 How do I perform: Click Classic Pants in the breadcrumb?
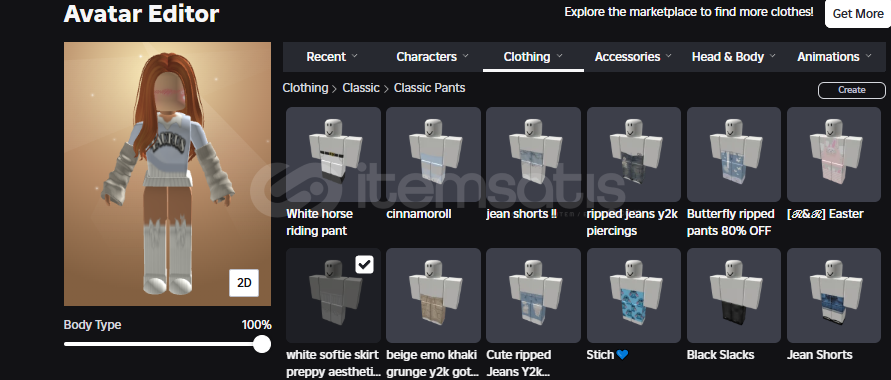tap(430, 88)
